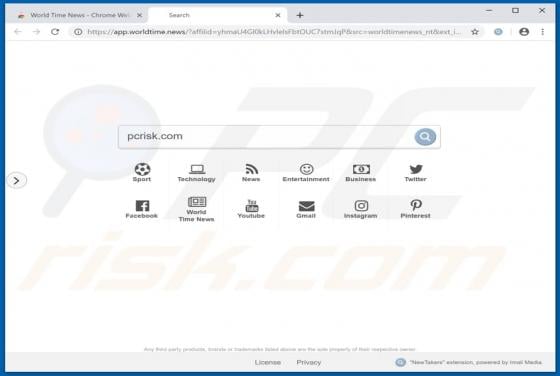The height and width of the screenshot is (376, 560).
Task: Open the License link
Action: click(x=268, y=362)
